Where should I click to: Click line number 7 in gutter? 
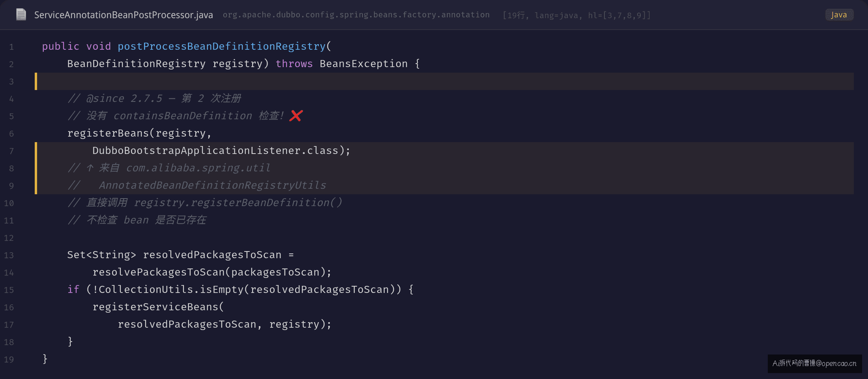click(x=11, y=151)
